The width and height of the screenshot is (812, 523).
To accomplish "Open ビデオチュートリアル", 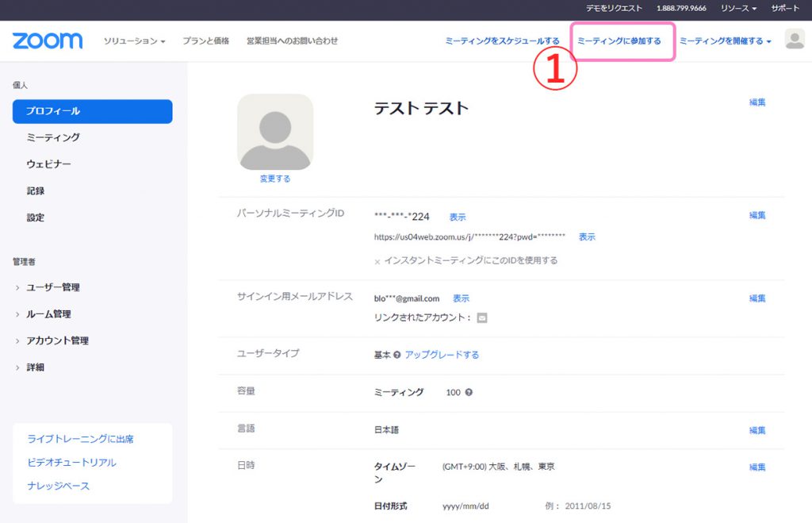I will pos(71,463).
